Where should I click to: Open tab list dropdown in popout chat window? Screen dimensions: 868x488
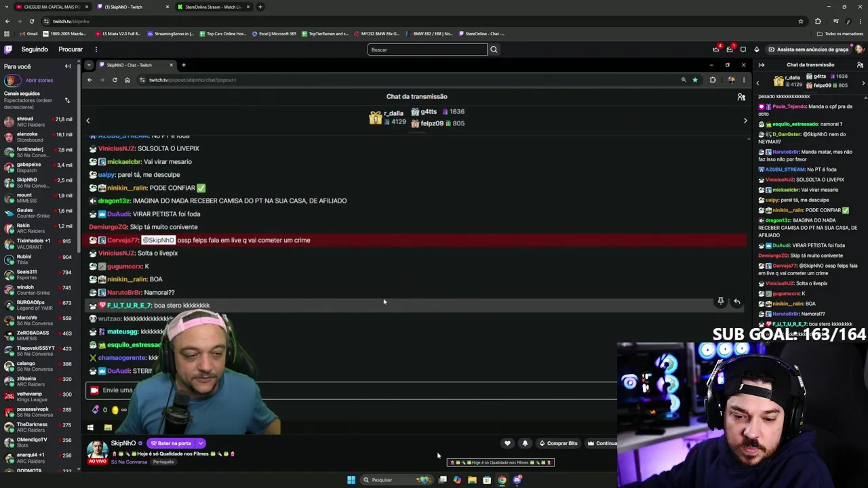[89, 65]
